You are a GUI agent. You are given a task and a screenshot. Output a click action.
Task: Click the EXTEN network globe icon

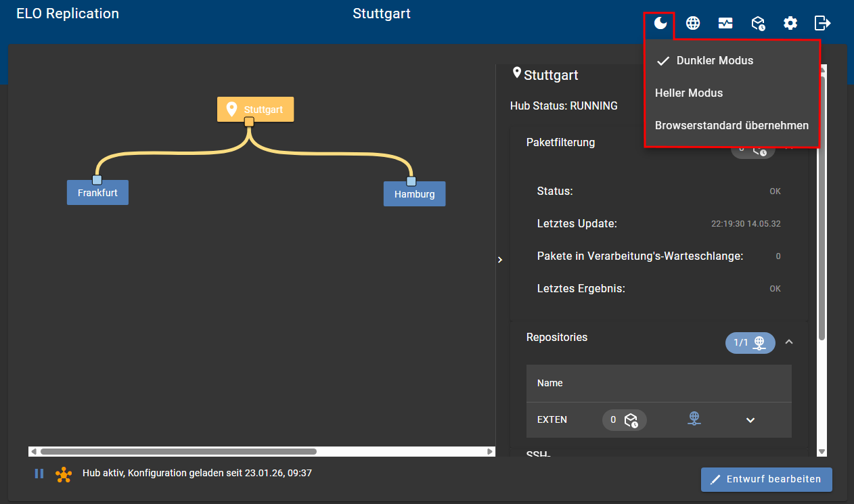click(694, 419)
